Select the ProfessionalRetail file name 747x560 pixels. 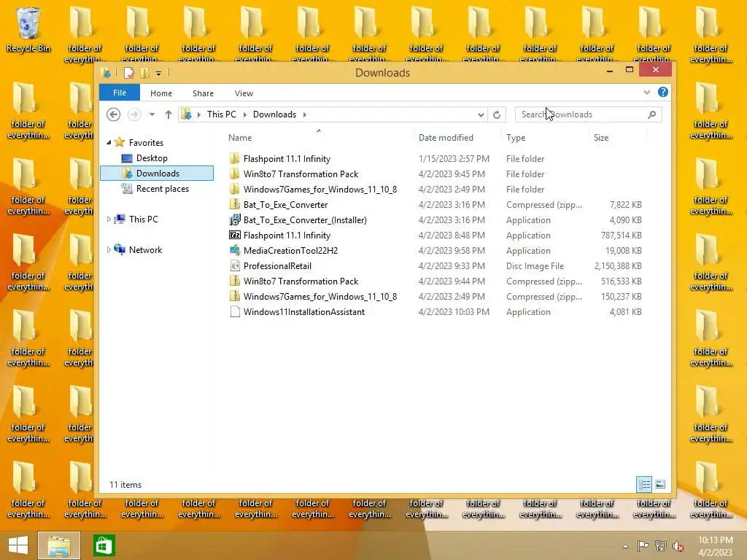point(277,265)
